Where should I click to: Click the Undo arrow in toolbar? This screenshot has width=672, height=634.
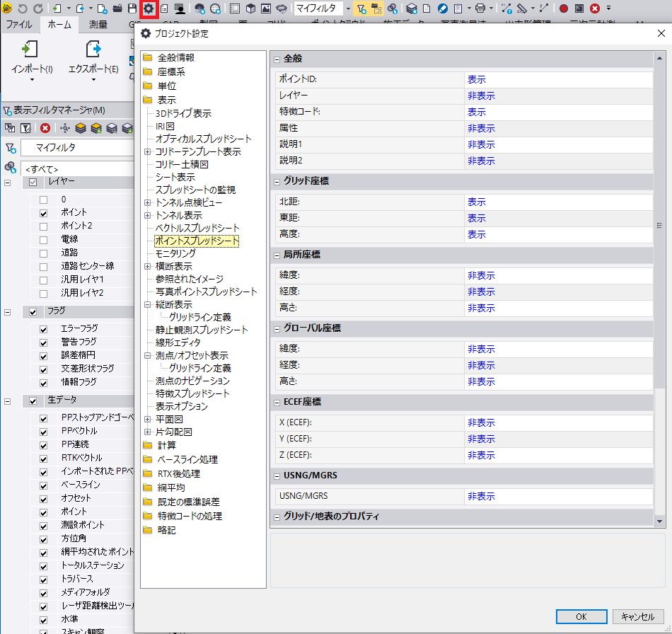coord(21,8)
